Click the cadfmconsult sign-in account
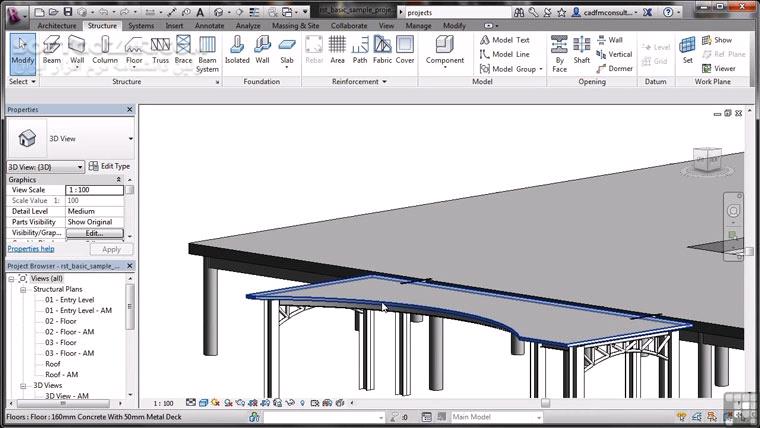This screenshot has width=760, height=428. pos(604,12)
